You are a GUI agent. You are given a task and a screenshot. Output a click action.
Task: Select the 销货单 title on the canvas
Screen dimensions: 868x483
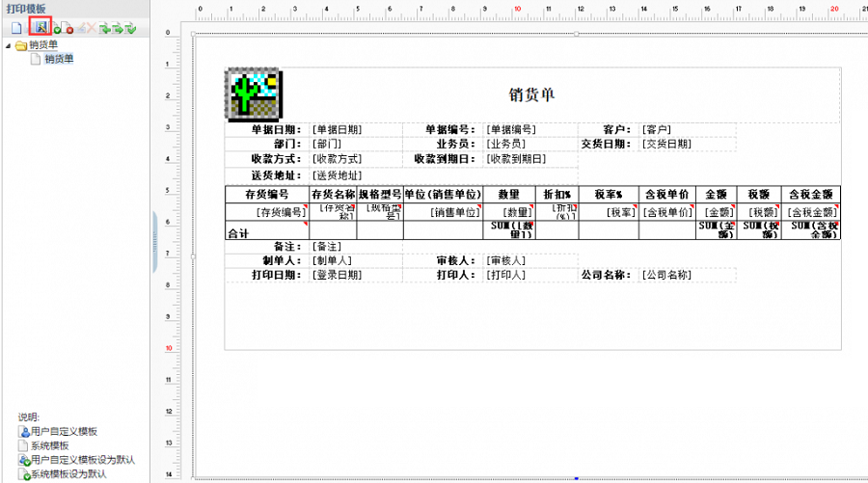click(x=531, y=94)
